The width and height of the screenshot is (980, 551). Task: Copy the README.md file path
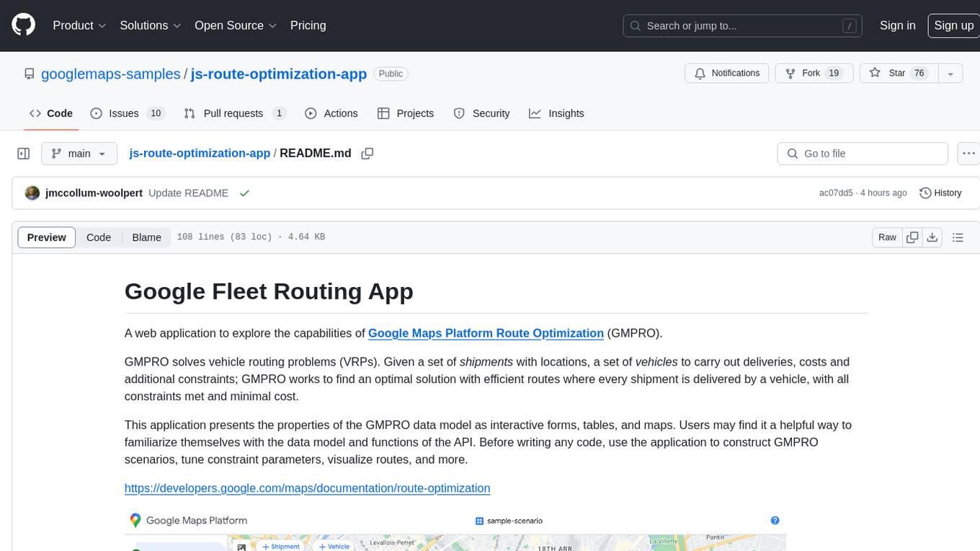coord(367,154)
